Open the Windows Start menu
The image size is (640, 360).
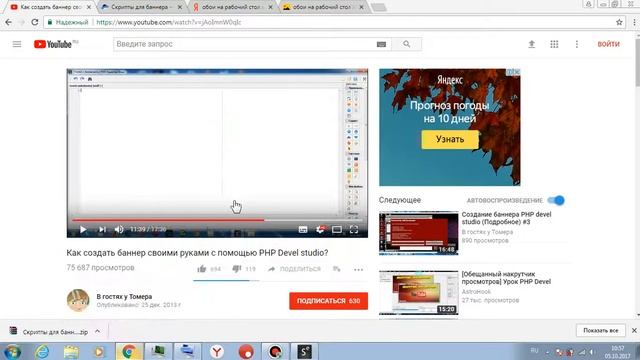click(12, 351)
